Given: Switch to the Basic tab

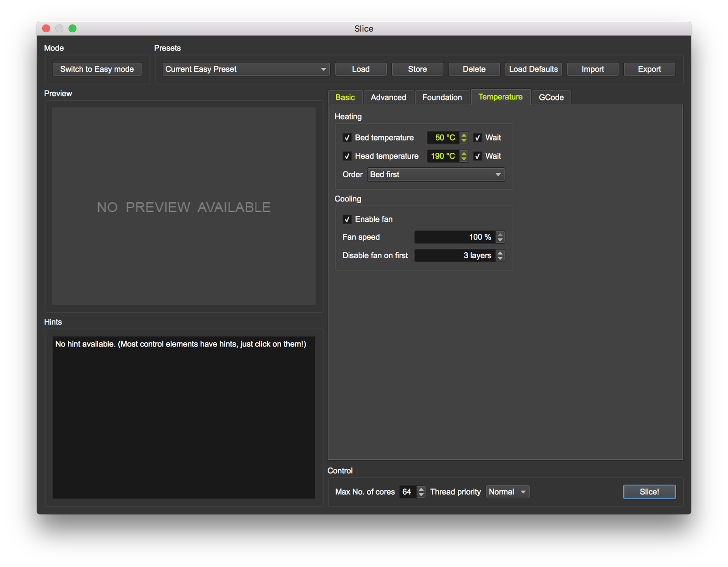Looking at the screenshot, I should (345, 97).
